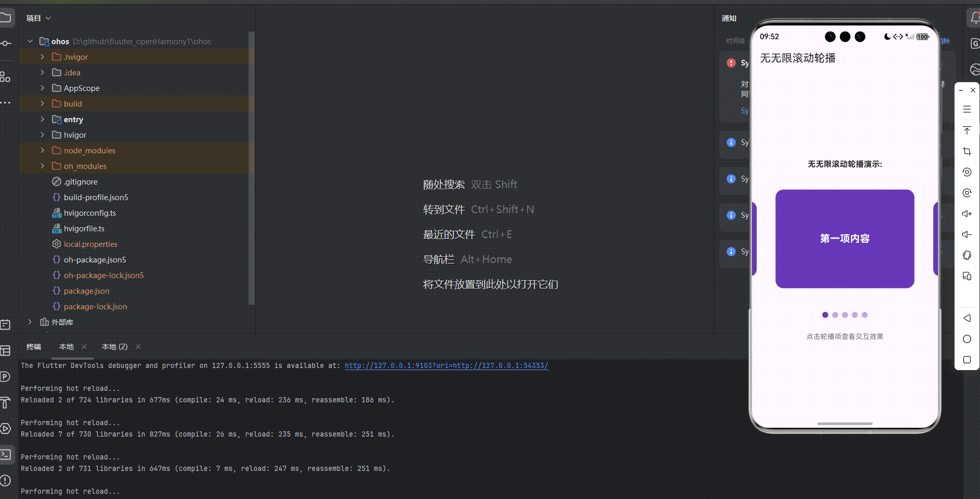The image size is (980, 499).
Task: Expand the node_modules folder
Action: click(x=43, y=150)
